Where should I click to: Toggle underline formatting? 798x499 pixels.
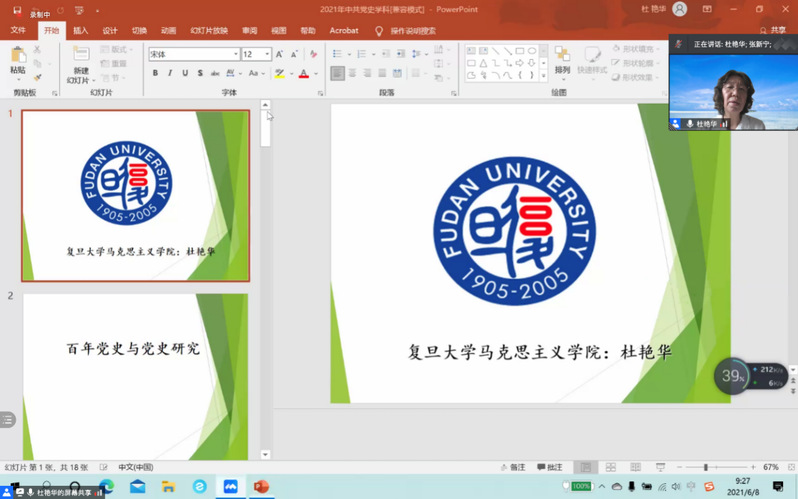click(185, 74)
